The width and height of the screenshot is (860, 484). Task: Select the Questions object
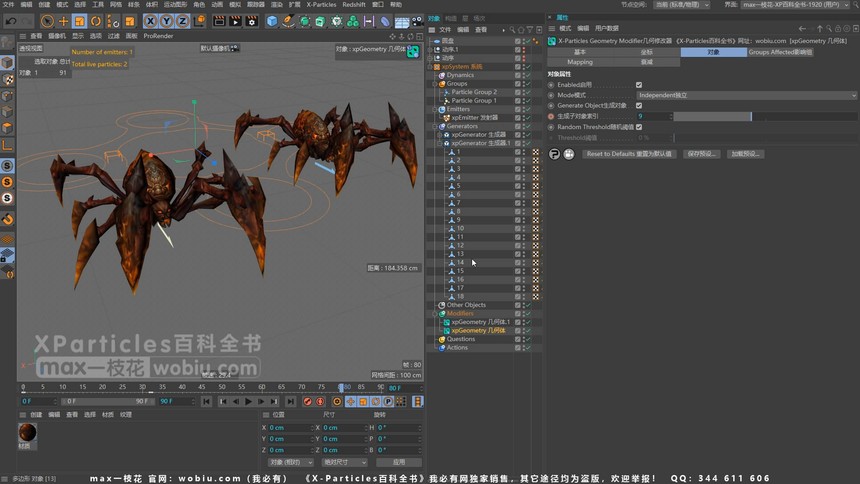[x=460, y=339]
